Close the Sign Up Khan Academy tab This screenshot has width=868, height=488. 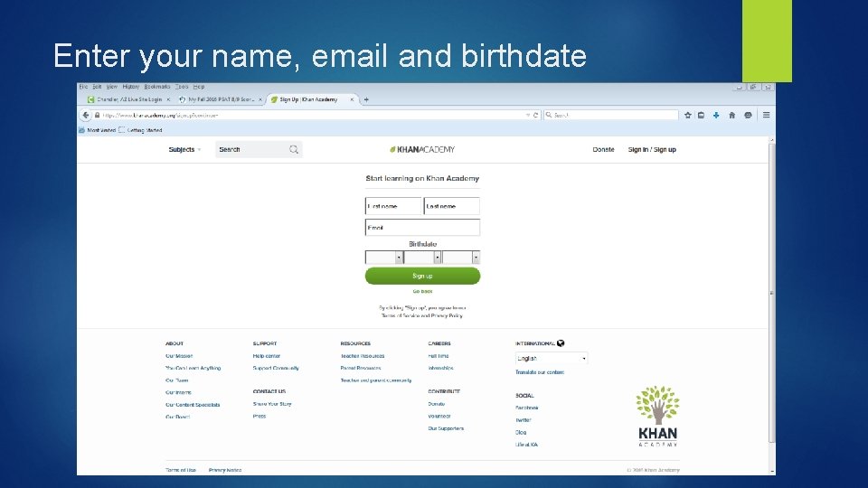pos(352,99)
